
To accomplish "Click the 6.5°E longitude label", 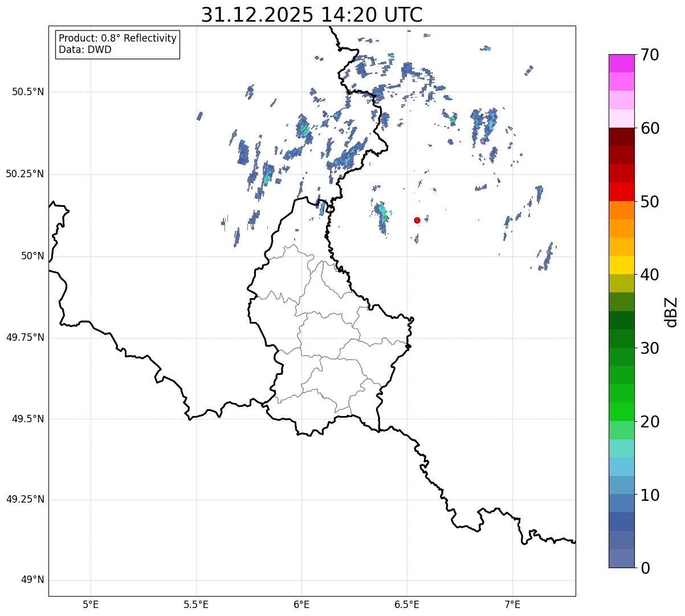I will (x=407, y=605).
